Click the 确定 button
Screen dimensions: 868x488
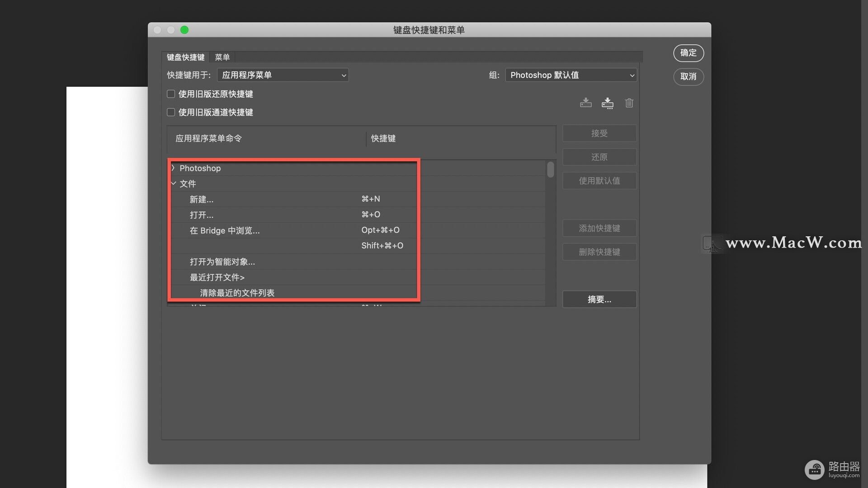[688, 53]
